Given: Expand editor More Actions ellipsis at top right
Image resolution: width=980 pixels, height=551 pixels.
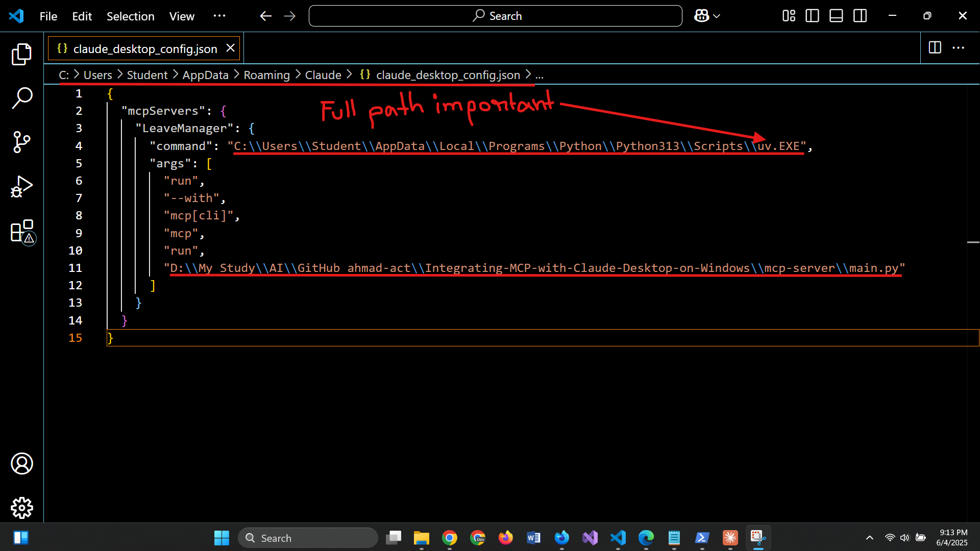Looking at the screenshot, I should point(959,48).
